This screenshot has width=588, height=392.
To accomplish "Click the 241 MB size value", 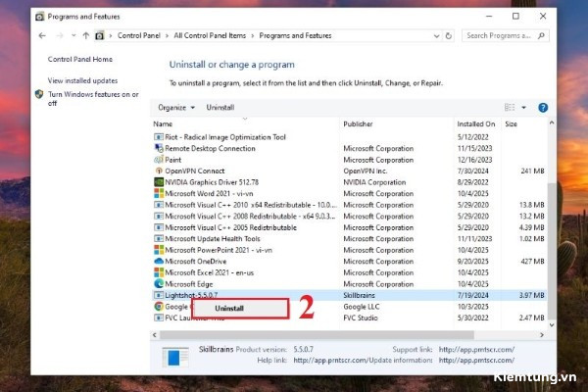I will [x=532, y=171].
